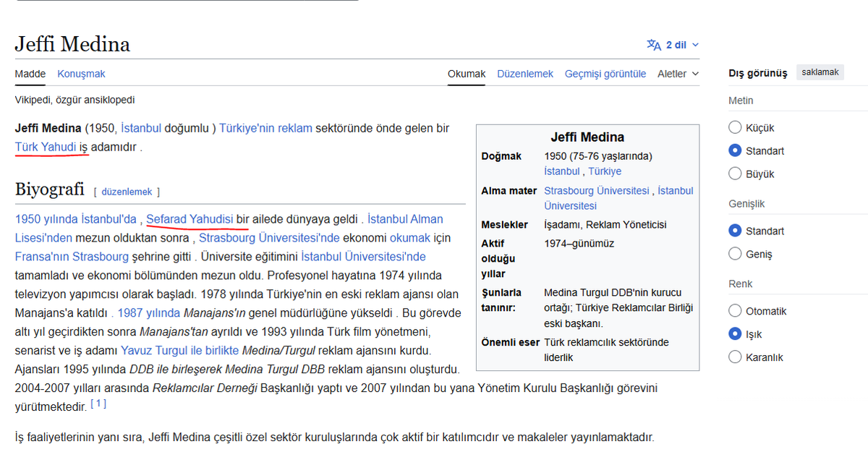This screenshot has width=868, height=452.
Task: Open Strasbourg Üniversitesi'nde link in biography
Action: coord(269,238)
